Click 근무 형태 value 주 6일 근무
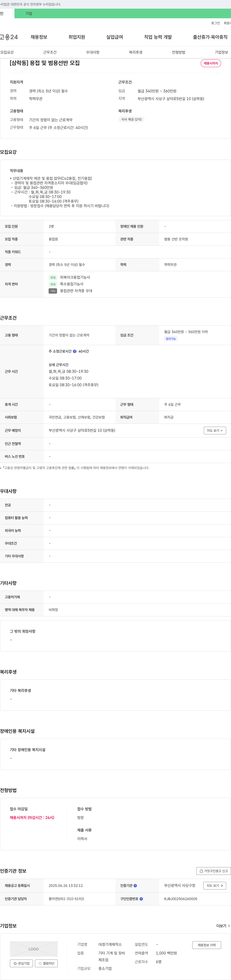 (x=172, y=404)
